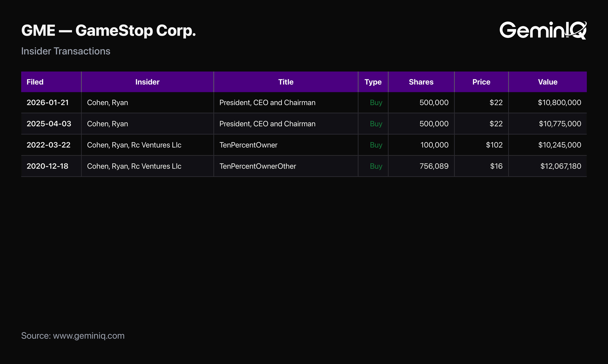608x364 pixels.
Task: Click the "Value" column header
Action: (548, 82)
